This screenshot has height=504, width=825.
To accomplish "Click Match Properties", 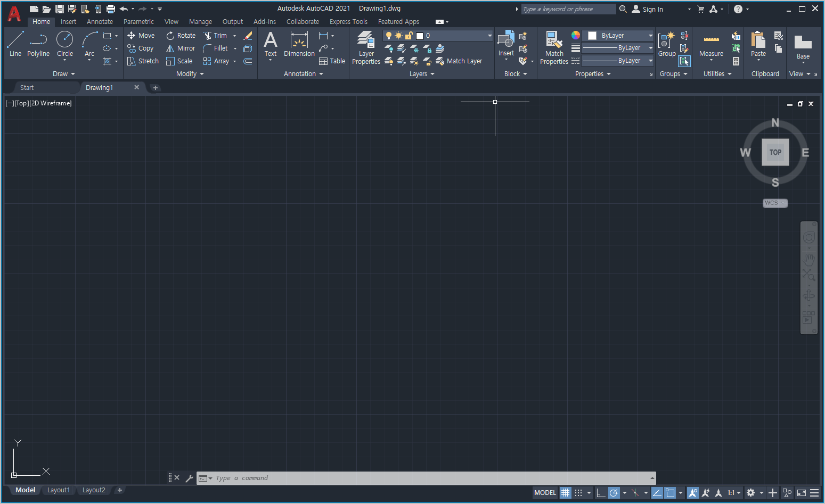I will tap(554, 48).
